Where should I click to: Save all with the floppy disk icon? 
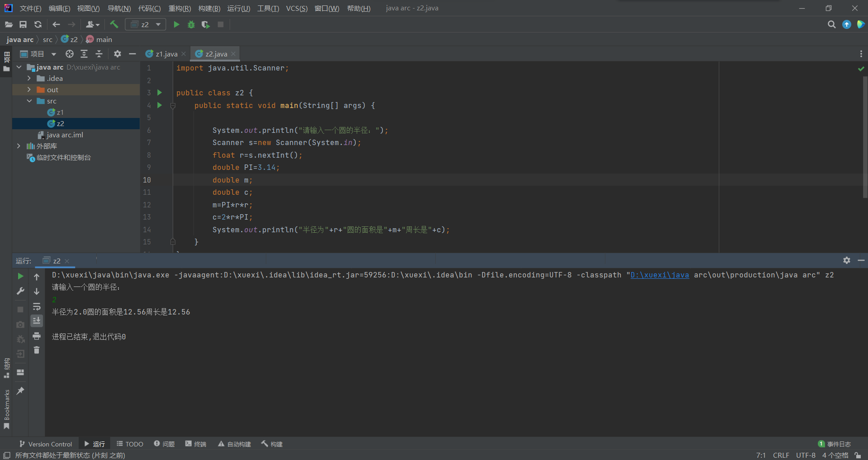pyautogui.click(x=23, y=24)
